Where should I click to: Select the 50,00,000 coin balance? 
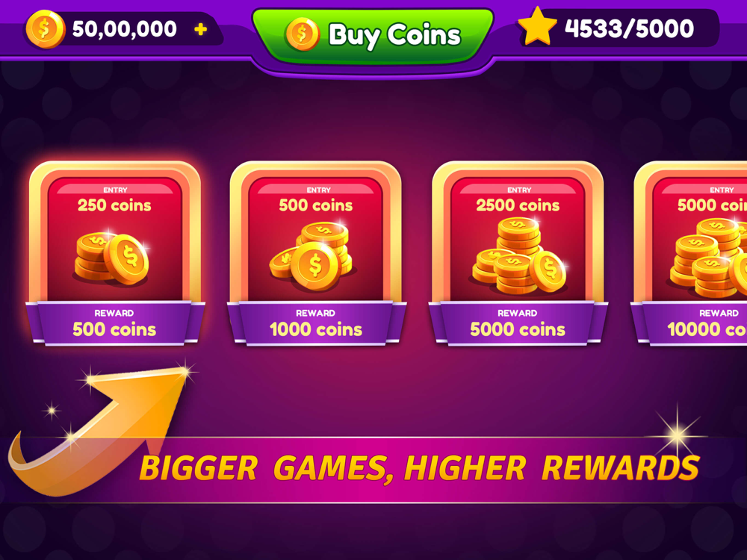point(124,29)
